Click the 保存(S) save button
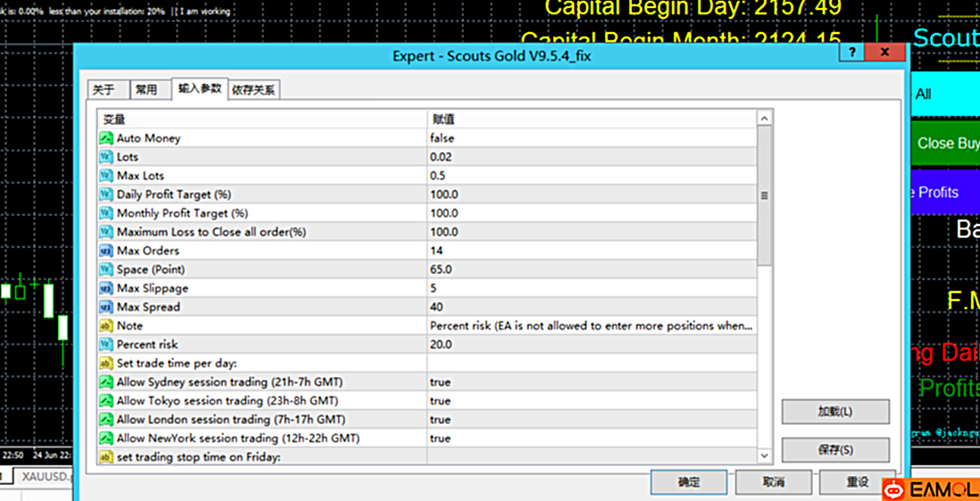980x501 pixels. pos(835,450)
